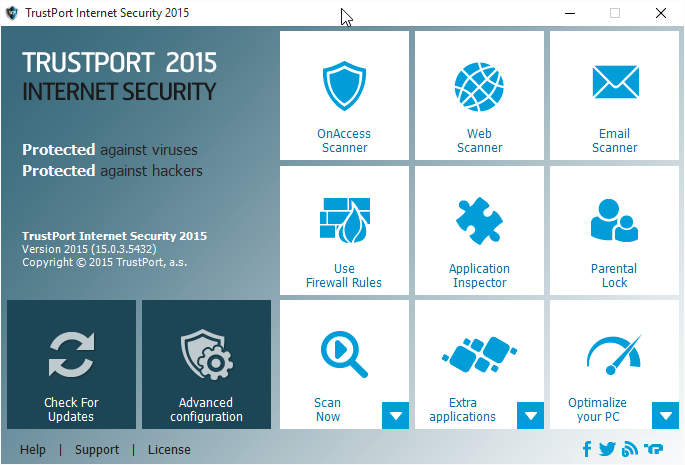Screen dimensions: 685x465
Task: Click 'Protected against hackers' status text
Action: [112, 171]
